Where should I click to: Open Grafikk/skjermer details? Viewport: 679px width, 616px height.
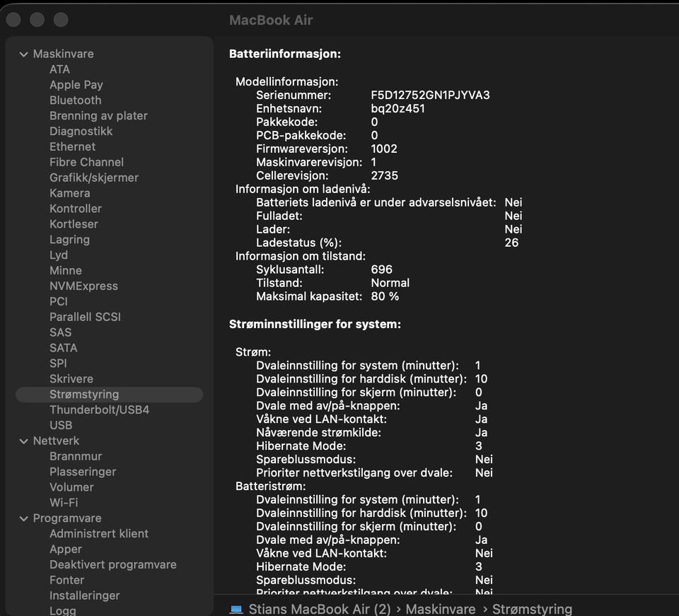94,178
